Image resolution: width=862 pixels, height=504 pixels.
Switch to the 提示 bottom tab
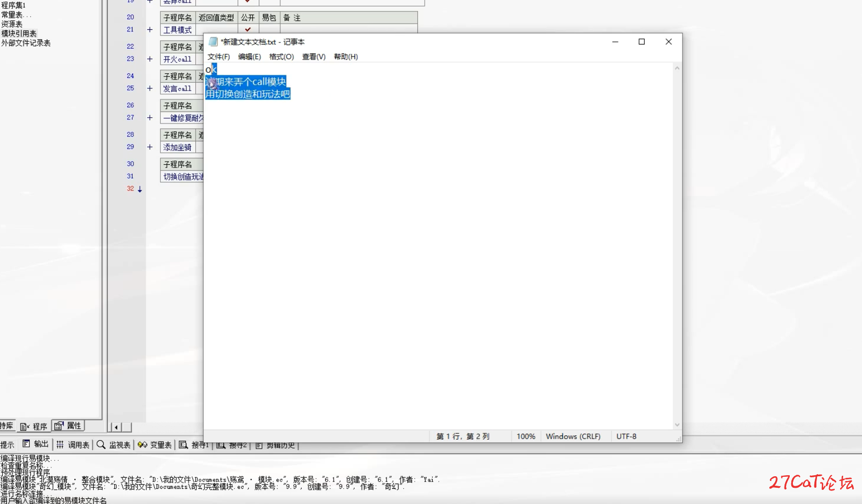(7, 445)
